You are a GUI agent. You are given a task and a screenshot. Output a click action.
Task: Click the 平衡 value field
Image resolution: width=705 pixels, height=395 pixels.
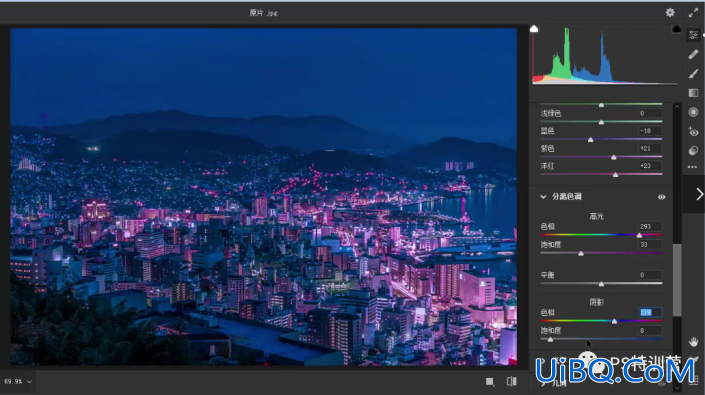coord(650,275)
